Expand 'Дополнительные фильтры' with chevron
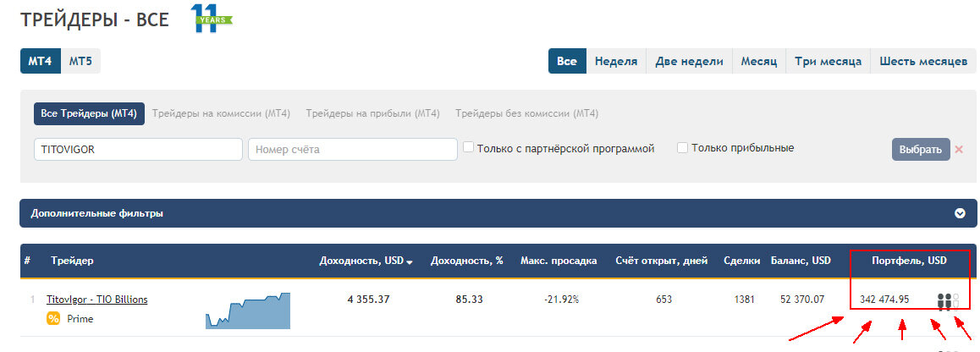This screenshot has height=352, width=980. click(961, 213)
